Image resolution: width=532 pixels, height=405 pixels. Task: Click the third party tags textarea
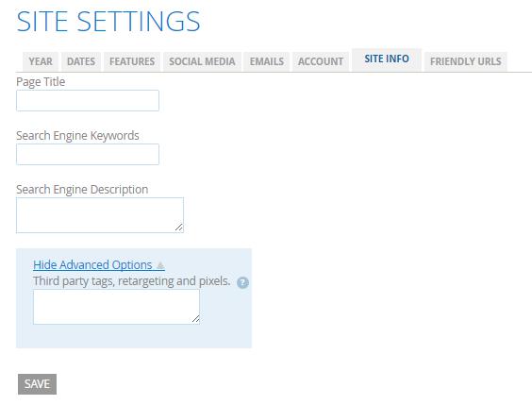116,307
